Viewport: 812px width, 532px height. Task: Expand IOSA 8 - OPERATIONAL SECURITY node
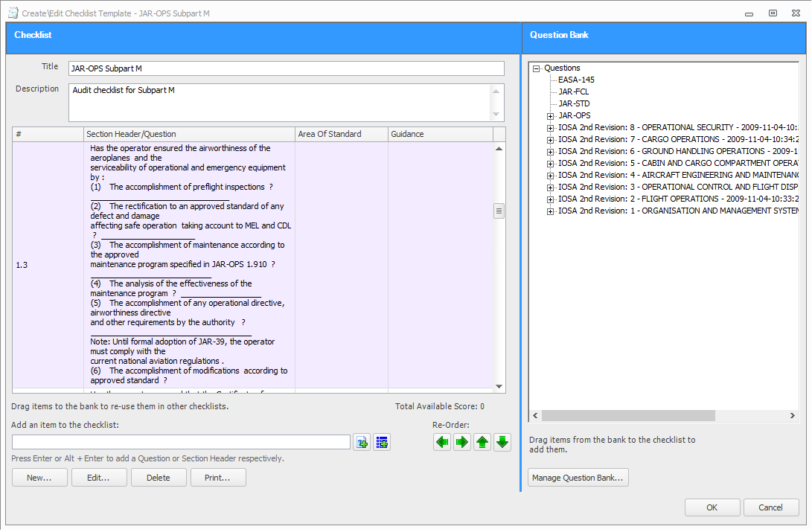coord(550,128)
